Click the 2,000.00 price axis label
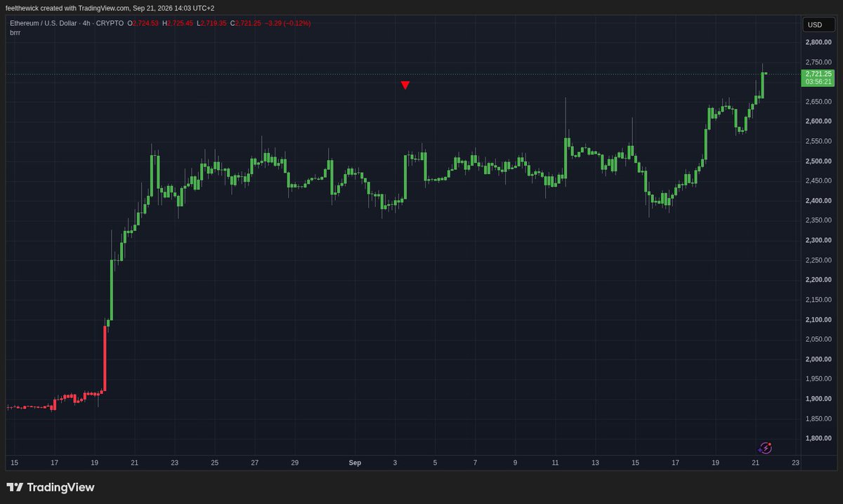The image size is (843, 504). click(x=819, y=359)
